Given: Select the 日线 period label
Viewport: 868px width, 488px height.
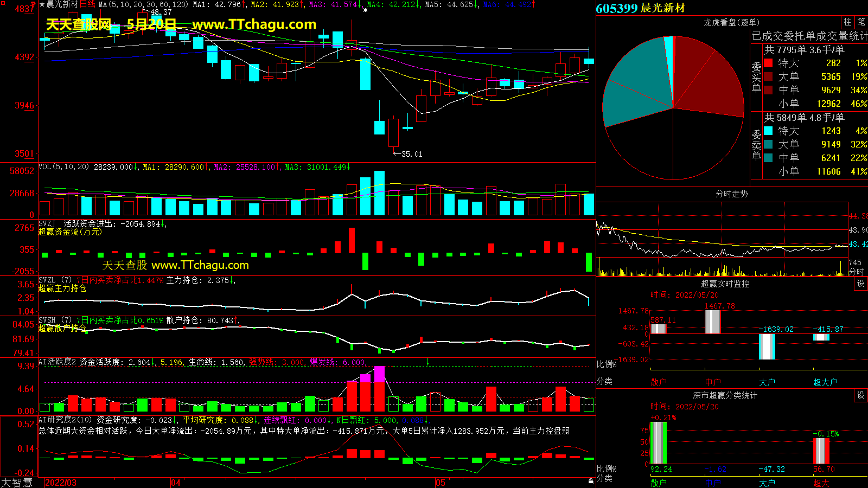Looking at the screenshot, I should (x=87, y=4).
